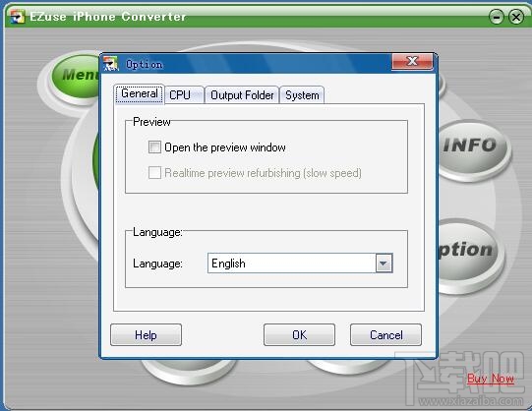This screenshot has height=411, width=532.
Task: Open the INFO round button
Action: [x=473, y=147]
